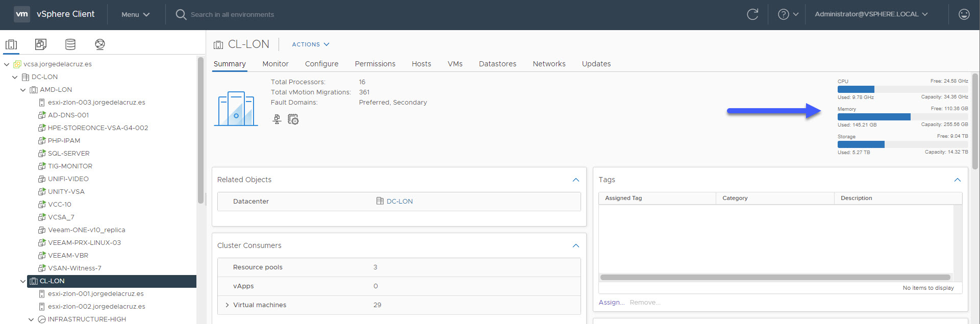Image resolution: width=980 pixels, height=324 pixels.
Task: Click the Remove... tag link
Action: 645,303
